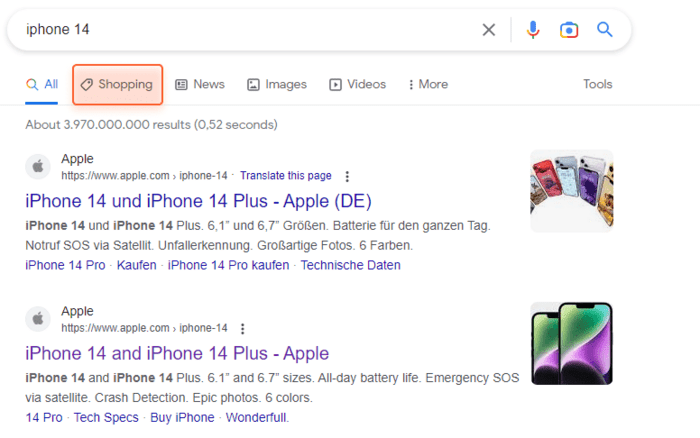Expand the More search filters menu

pyautogui.click(x=428, y=85)
